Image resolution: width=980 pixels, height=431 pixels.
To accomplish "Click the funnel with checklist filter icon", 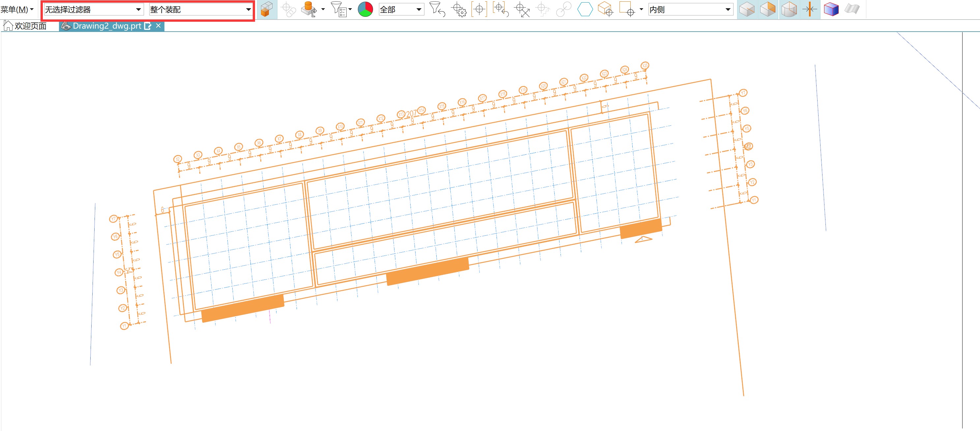I will tap(339, 10).
